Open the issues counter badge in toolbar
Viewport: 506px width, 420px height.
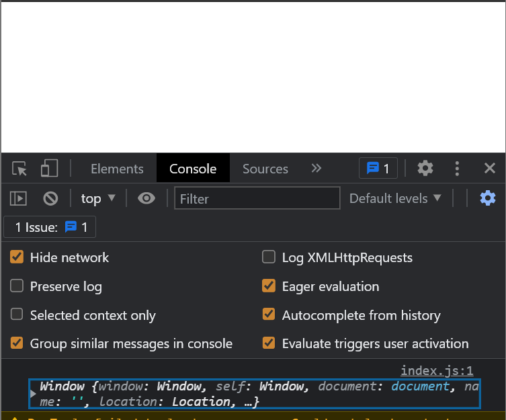(x=378, y=168)
